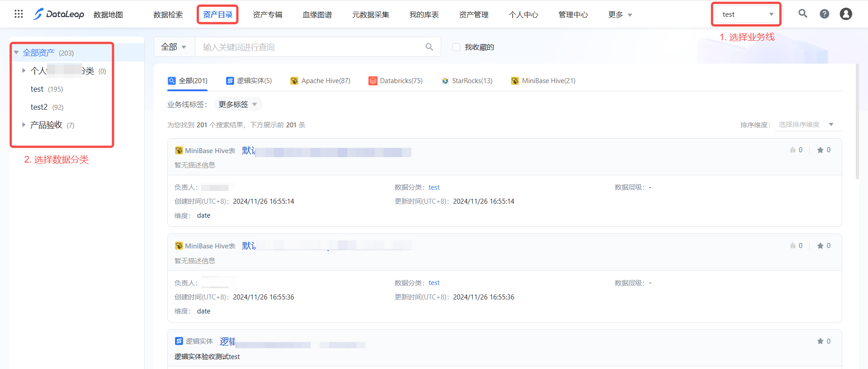Open the global search magnifier icon

point(803,14)
